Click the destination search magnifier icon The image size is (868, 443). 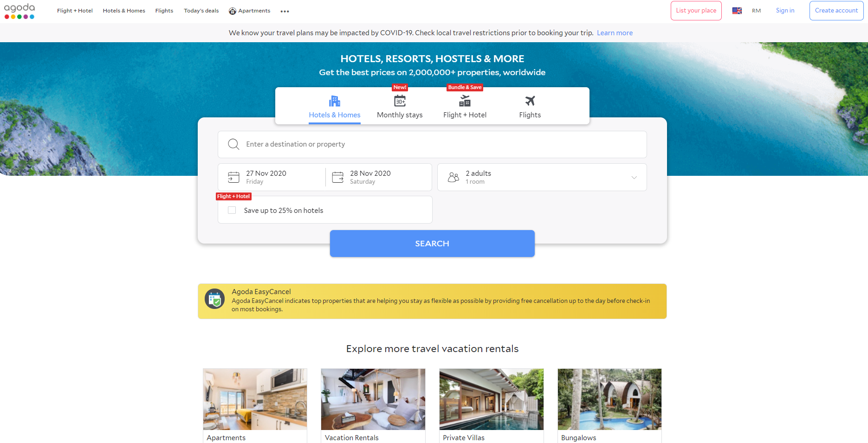click(233, 144)
